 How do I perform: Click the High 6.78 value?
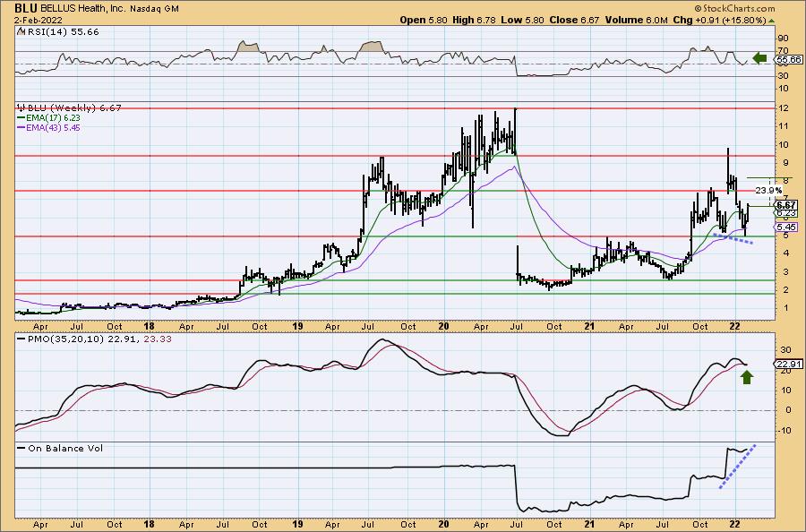coord(475,20)
